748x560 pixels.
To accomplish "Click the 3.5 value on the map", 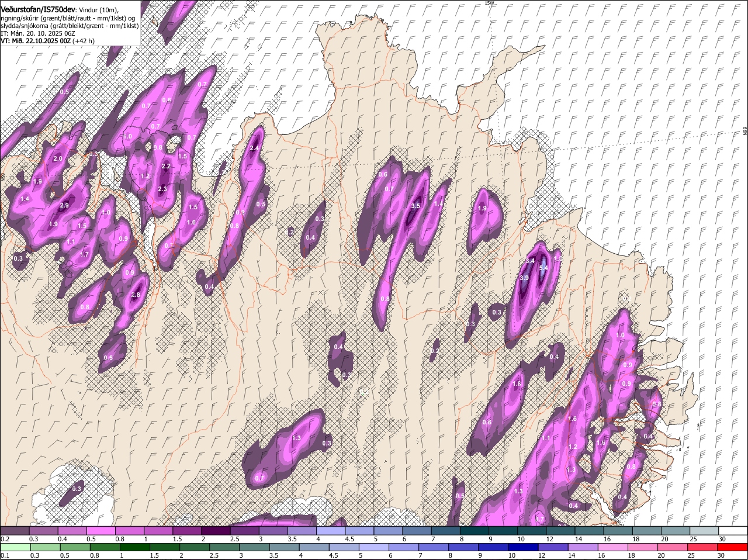I will [x=415, y=206].
